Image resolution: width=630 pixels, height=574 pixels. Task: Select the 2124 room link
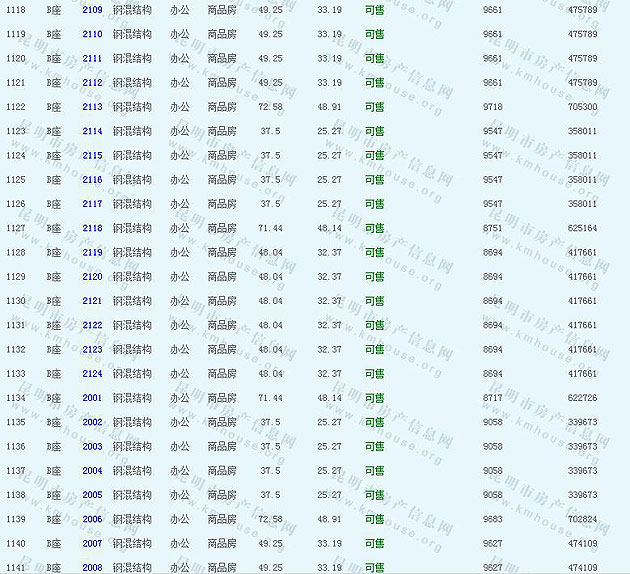click(92, 374)
